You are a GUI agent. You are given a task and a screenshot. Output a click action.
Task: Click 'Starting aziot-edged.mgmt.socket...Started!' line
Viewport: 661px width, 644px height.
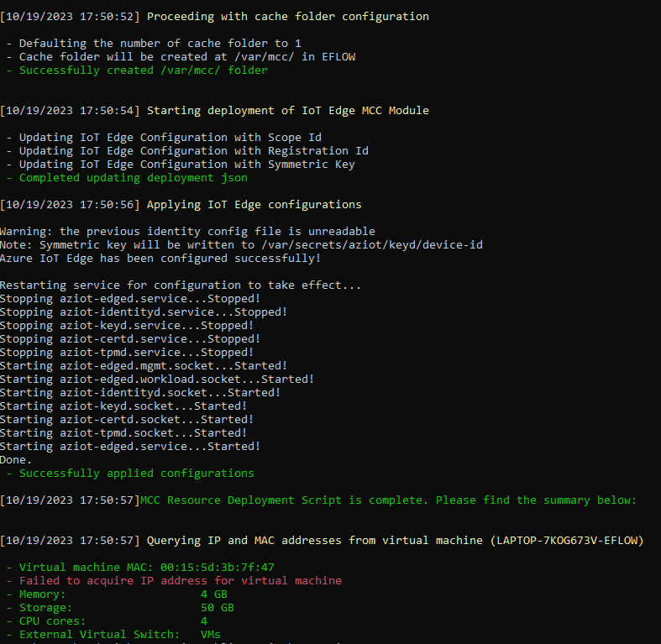(x=144, y=366)
